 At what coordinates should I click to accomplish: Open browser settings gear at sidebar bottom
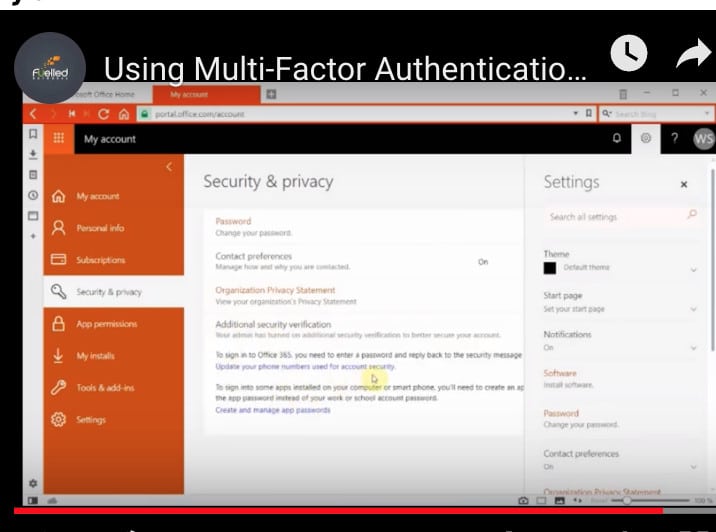pos(33,483)
